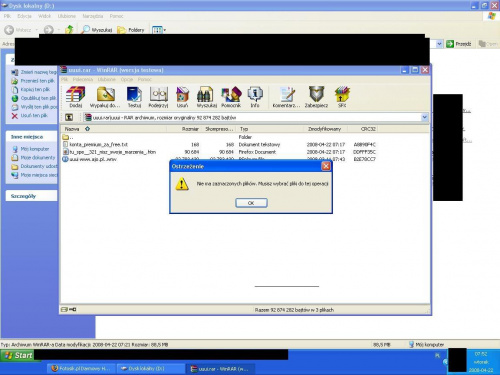Screen dimensions: 500x375
Task: Click 'Kopiuj ten plik' sidebar link
Action: coord(31,89)
